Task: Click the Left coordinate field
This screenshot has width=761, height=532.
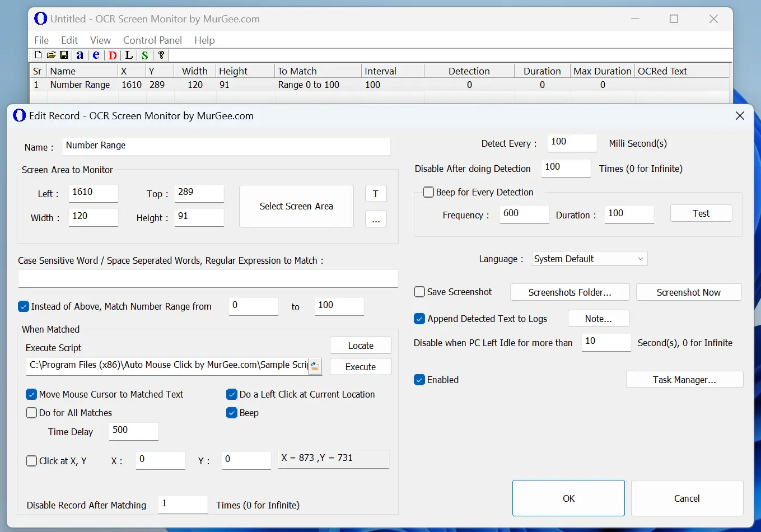Action: pos(94,193)
